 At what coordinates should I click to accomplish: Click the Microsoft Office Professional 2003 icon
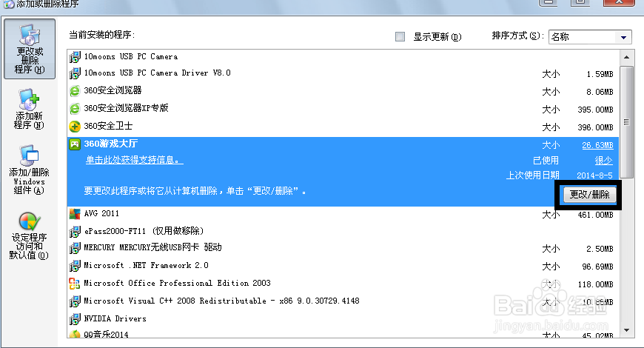click(x=75, y=284)
